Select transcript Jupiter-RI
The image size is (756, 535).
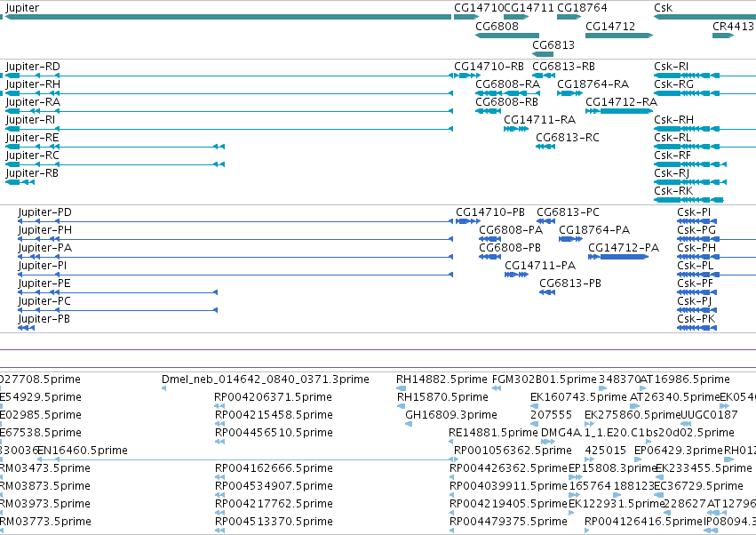(x=30, y=120)
